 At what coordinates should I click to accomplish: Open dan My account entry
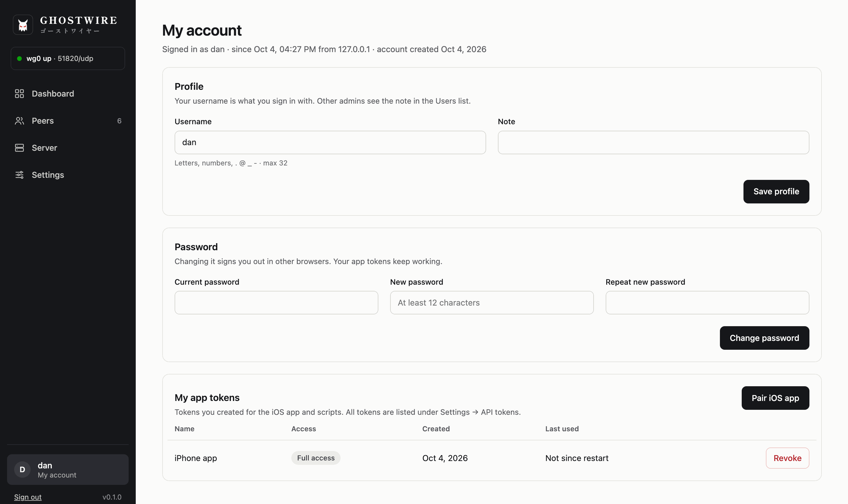pos(68,469)
